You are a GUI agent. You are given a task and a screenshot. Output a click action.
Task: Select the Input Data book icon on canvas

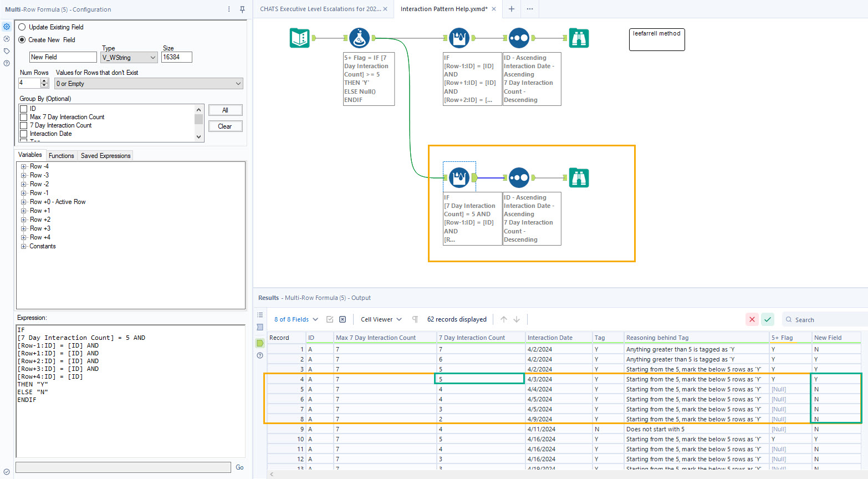coord(299,38)
